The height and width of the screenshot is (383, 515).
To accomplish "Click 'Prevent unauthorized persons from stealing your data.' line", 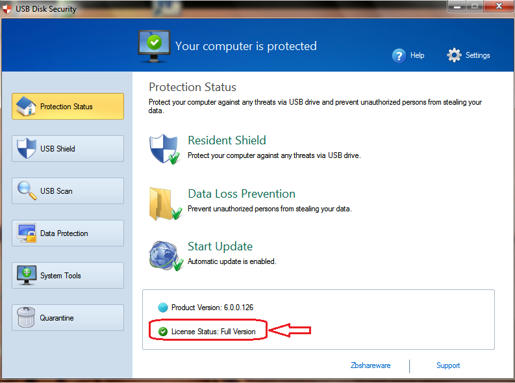I will [x=269, y=209].
